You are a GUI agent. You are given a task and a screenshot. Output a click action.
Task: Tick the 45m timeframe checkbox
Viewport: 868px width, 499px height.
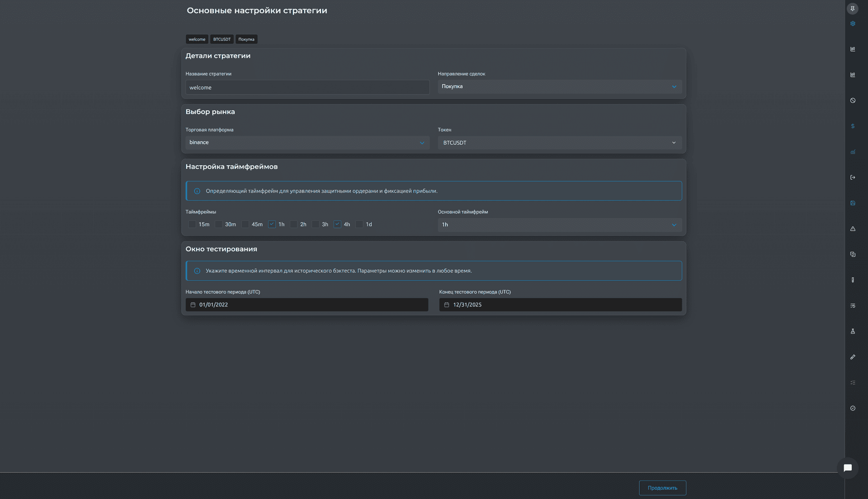[x=245, y=224]
